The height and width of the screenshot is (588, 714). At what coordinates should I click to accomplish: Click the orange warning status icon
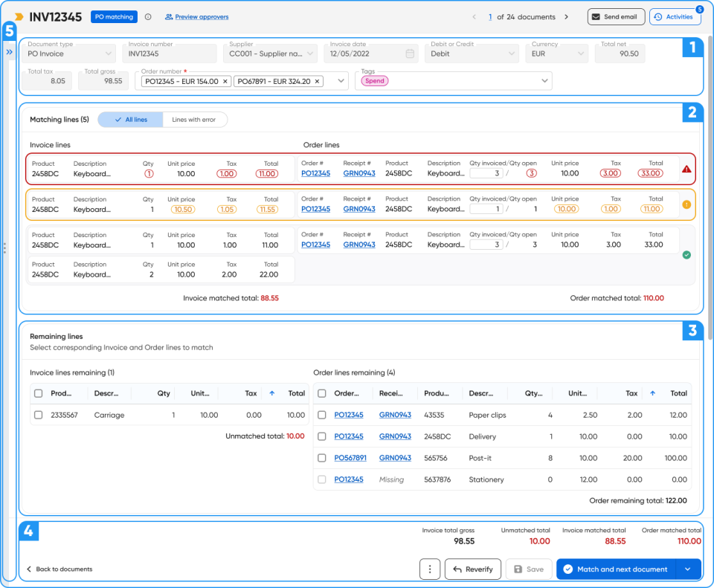tap(686, 204)
